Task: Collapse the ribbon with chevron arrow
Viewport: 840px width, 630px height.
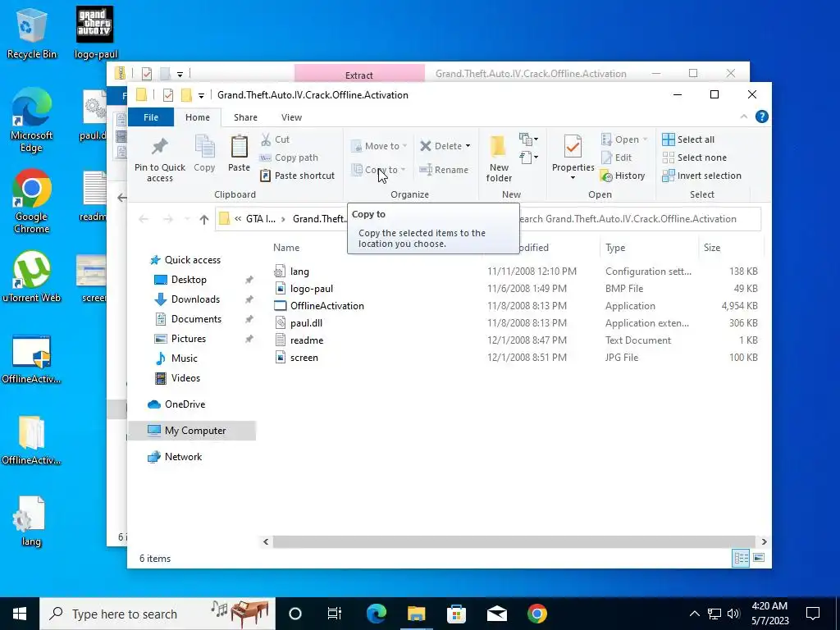Action: pos(743,116)
